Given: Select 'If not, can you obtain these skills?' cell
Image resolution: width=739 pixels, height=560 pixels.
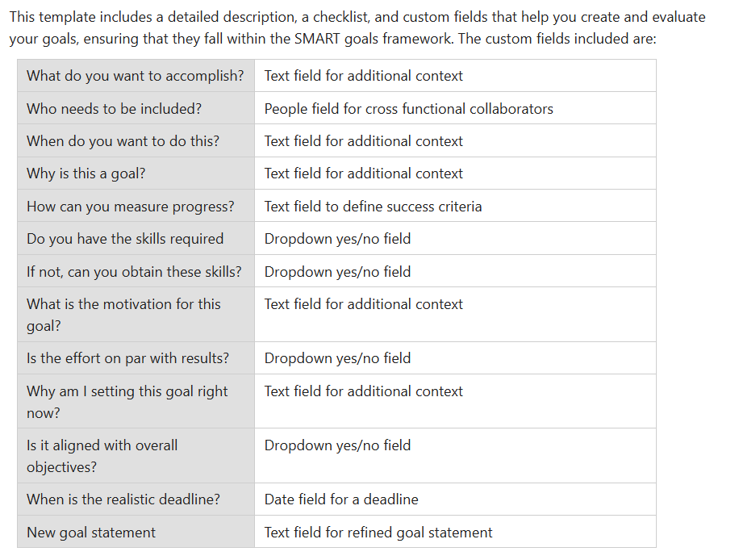Looking at the screenshot, I should pos(134,272).
